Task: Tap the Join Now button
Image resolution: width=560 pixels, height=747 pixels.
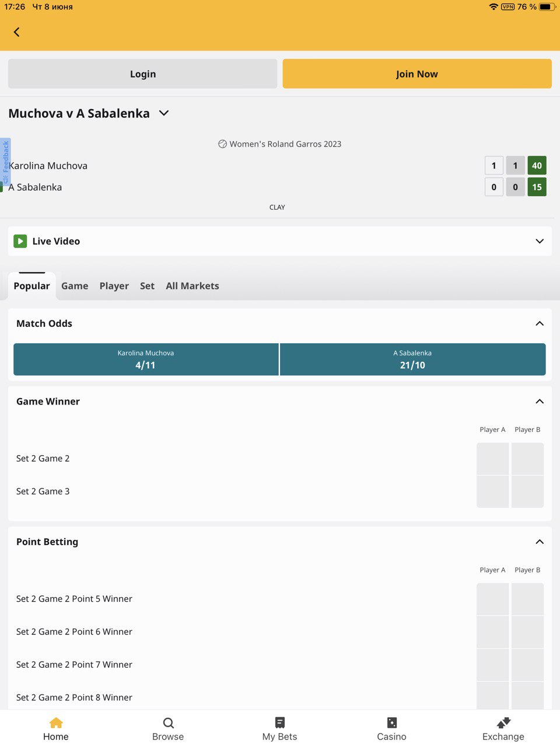Action: [x=417, y=74]
